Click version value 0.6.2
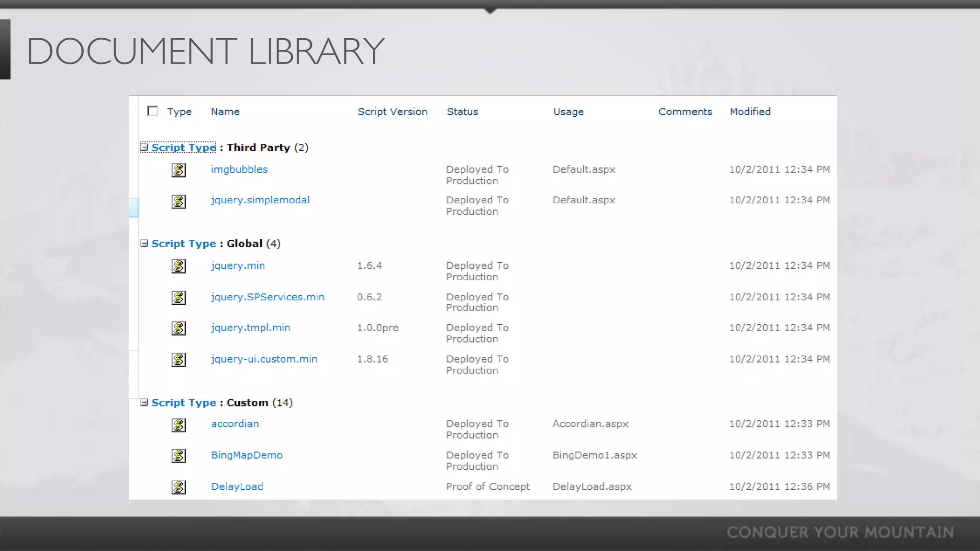980x551 pixels. click(x=369, y=297)
